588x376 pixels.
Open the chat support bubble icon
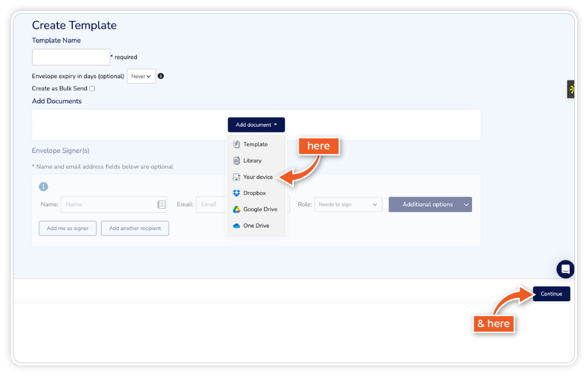pyautogui.click(x=565, y=269)
